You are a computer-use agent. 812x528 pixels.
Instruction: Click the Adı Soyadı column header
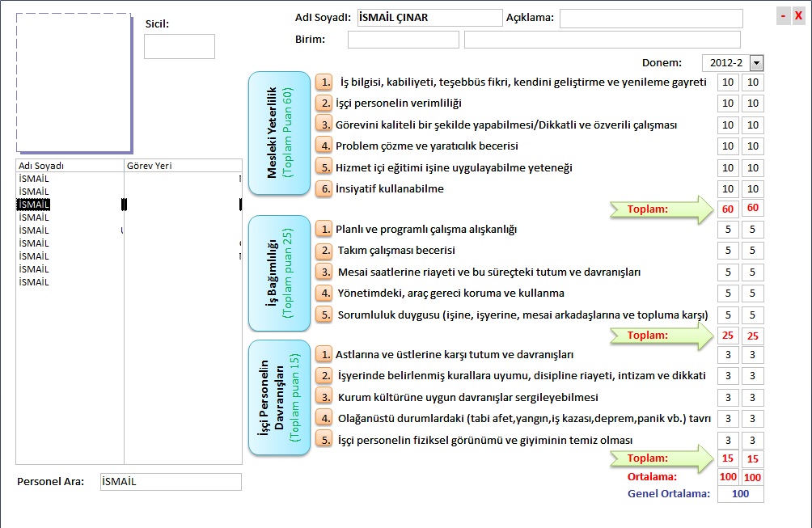pyautogui.click(x=69, y=166)
